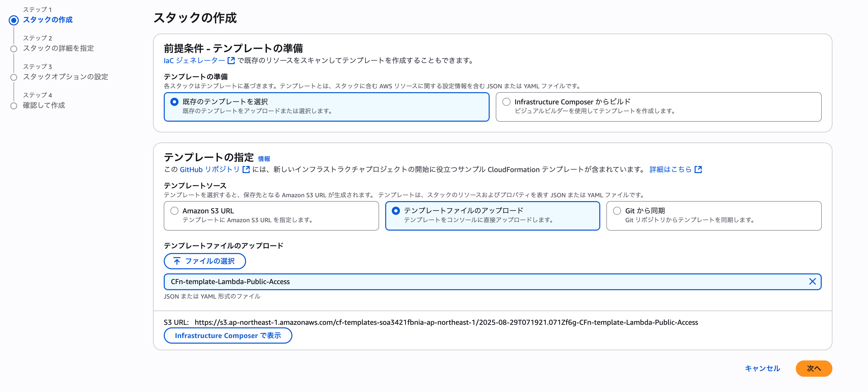
Task: Click 'JSON または YAML 形式のファイル' hint text
Action: pyautogui.click(x=212, y=297)
